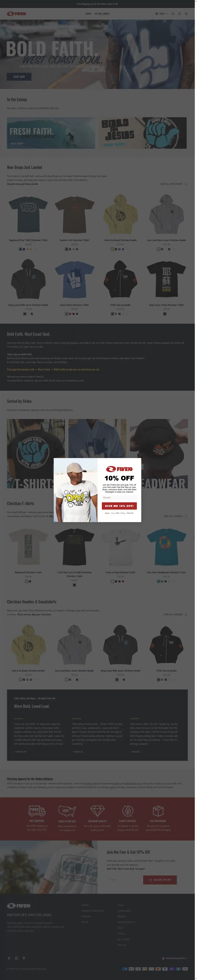
Task: Open the account icon in header
Action: point(179,14)
